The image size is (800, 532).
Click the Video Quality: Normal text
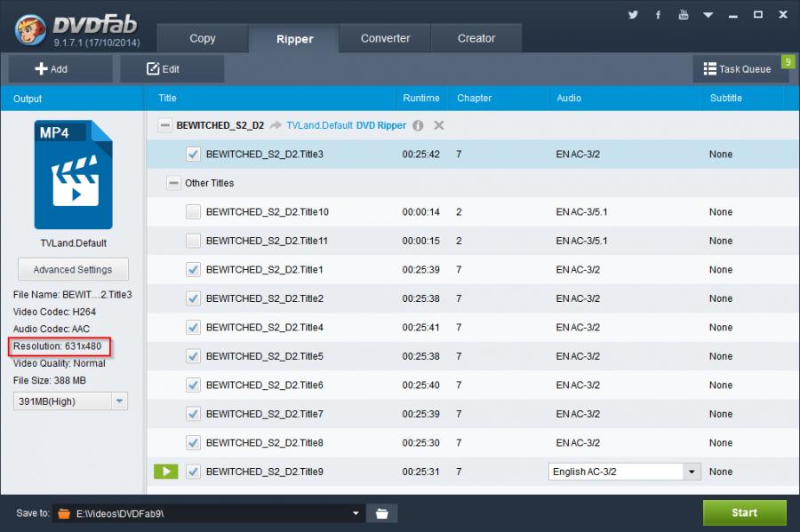click(60, 363)
